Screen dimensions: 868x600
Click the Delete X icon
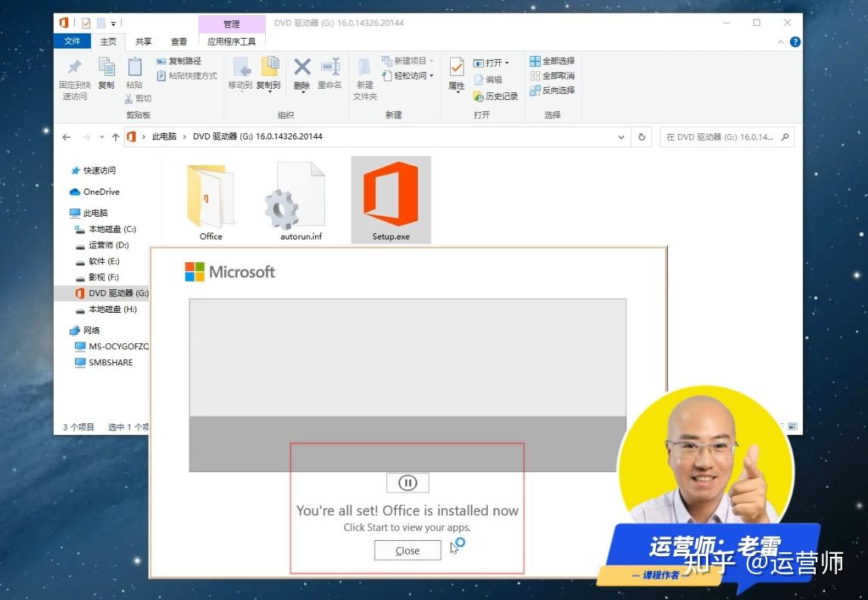tap(301, 67)
